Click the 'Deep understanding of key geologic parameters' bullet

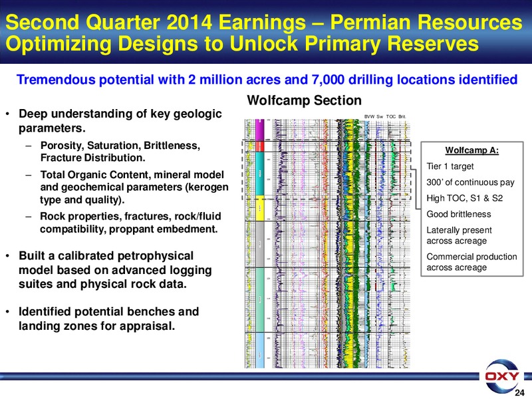pyautogui.click(x=120, y=121)
